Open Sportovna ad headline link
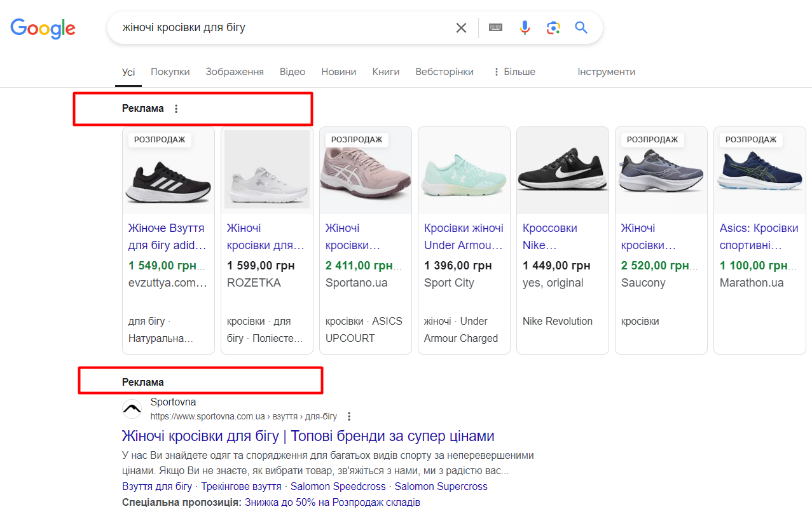This screenshot has height=516, width=812. (x=308, y=436)
